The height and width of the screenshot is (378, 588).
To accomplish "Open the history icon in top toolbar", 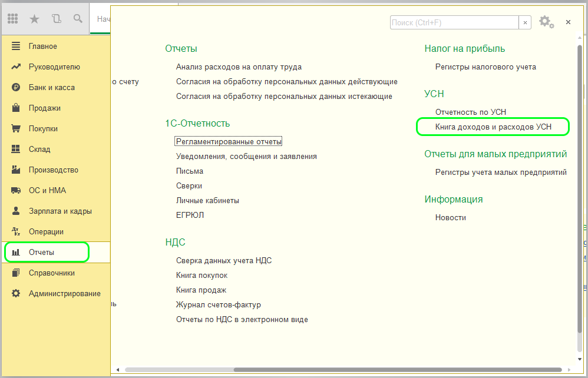I will (57, 19).
